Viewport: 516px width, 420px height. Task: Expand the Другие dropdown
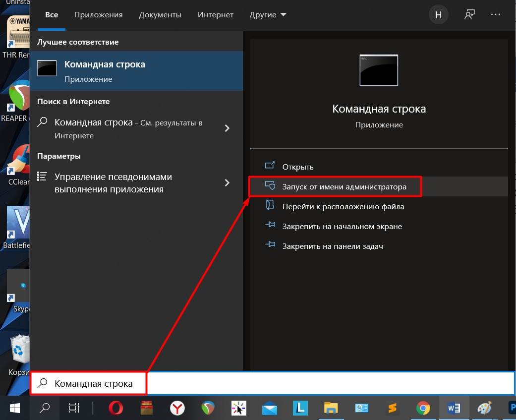[268, 15]
